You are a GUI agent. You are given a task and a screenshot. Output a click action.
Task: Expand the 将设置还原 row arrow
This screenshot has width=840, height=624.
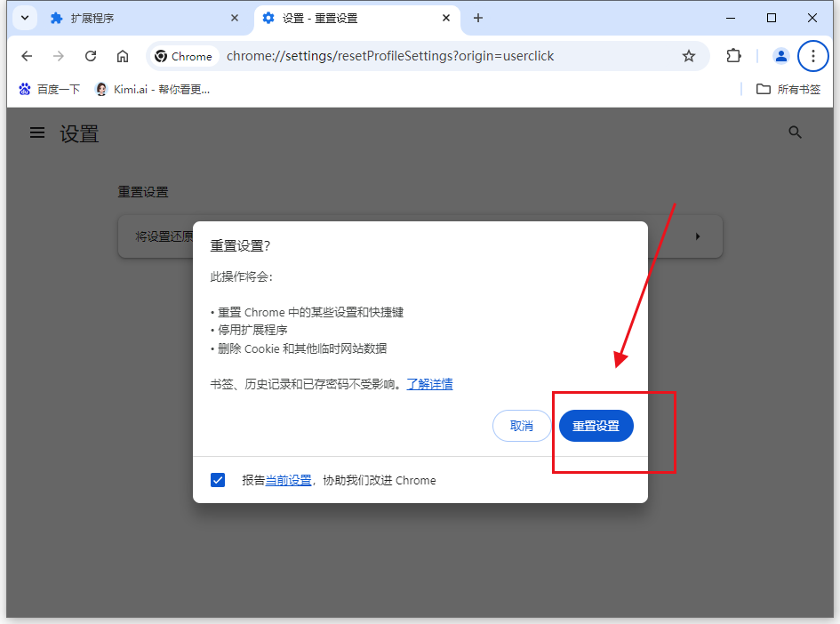point(698,236)
